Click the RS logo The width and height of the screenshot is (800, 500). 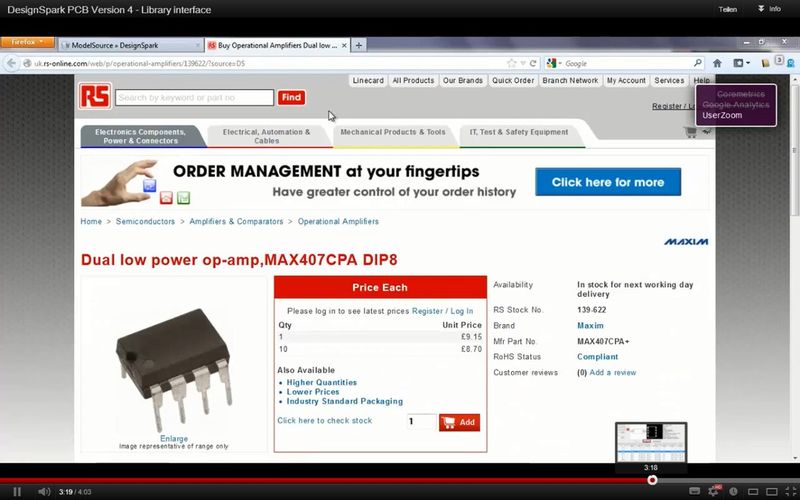(x=95, y=96)
